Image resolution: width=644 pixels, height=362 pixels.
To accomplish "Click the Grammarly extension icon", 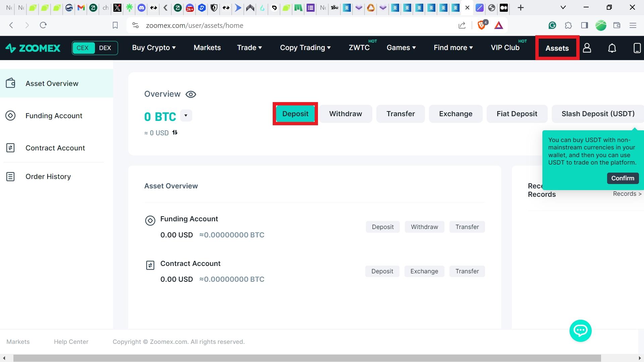I will [552, 25].
